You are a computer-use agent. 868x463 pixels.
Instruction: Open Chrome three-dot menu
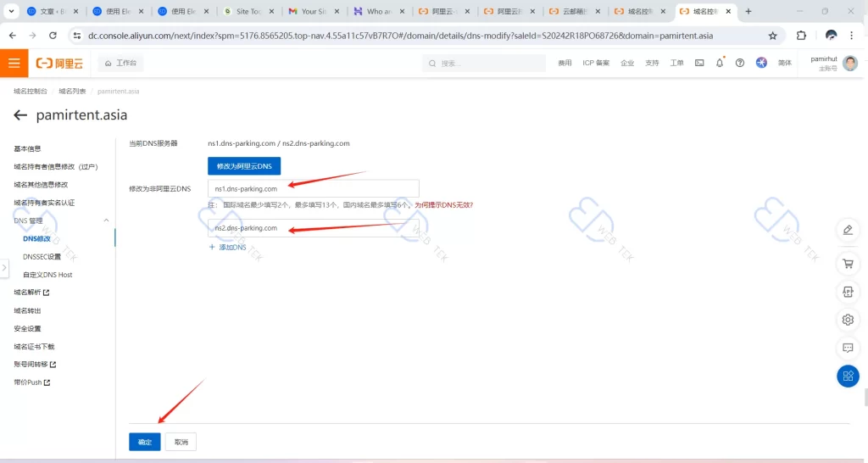pyautogui.click(x=851, y=36)
